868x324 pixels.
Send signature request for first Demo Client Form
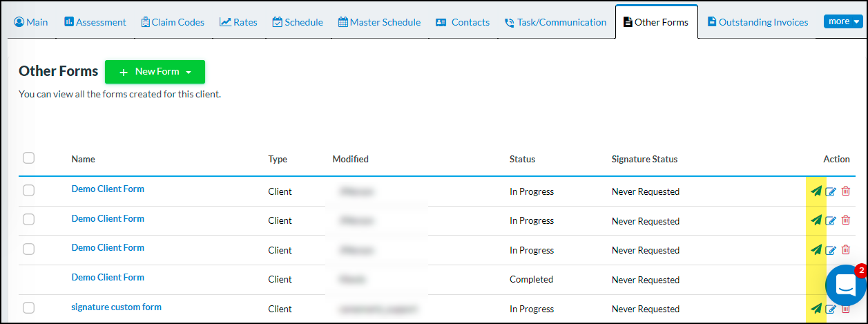816,191
